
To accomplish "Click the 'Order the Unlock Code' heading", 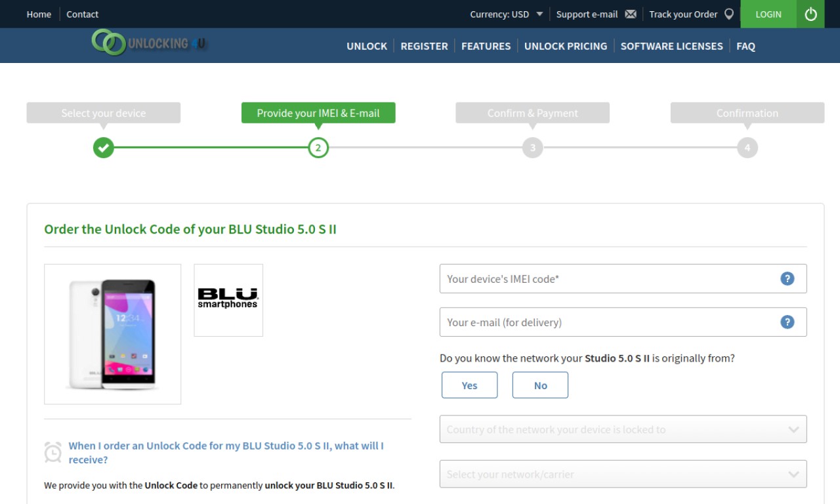I will 190,230.
